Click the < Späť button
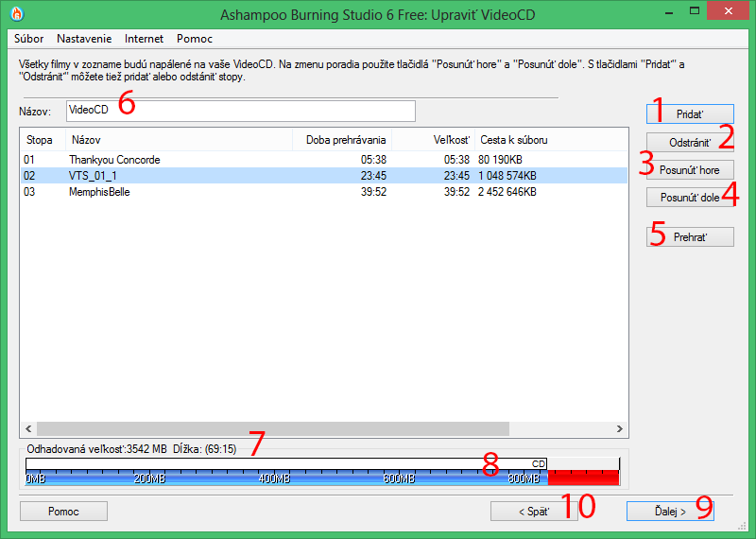Screen dimensions: 756x539 (534, 512)
